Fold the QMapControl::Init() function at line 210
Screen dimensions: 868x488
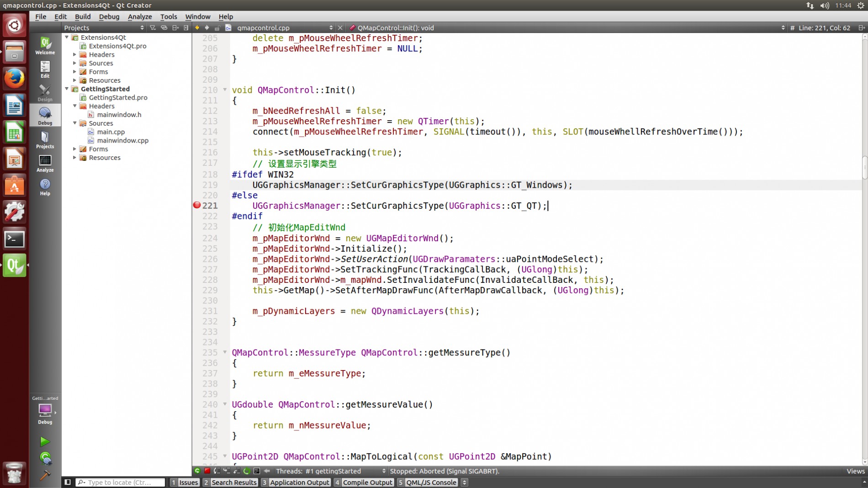(225, 90)
